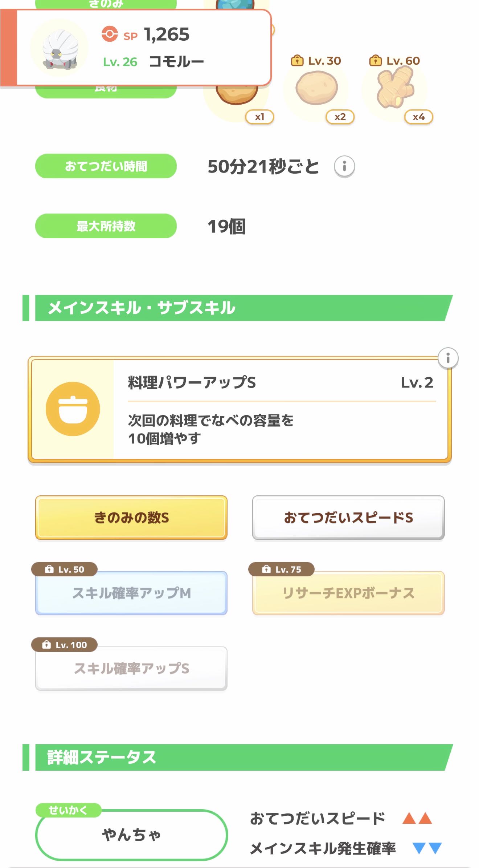Viewport: 479px width, 868px height.
Task: Tap the Lv. 60 locked ginger ingredient
Action: point(395,88)
